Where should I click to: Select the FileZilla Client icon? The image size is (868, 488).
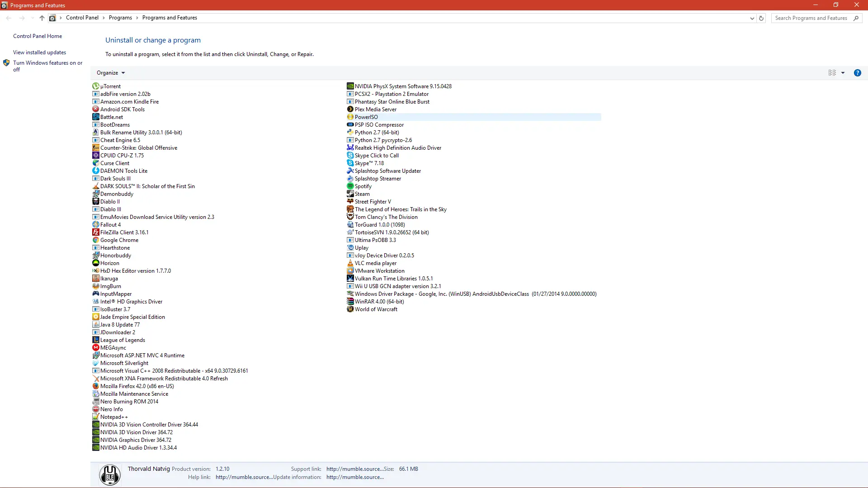[96, 232]
